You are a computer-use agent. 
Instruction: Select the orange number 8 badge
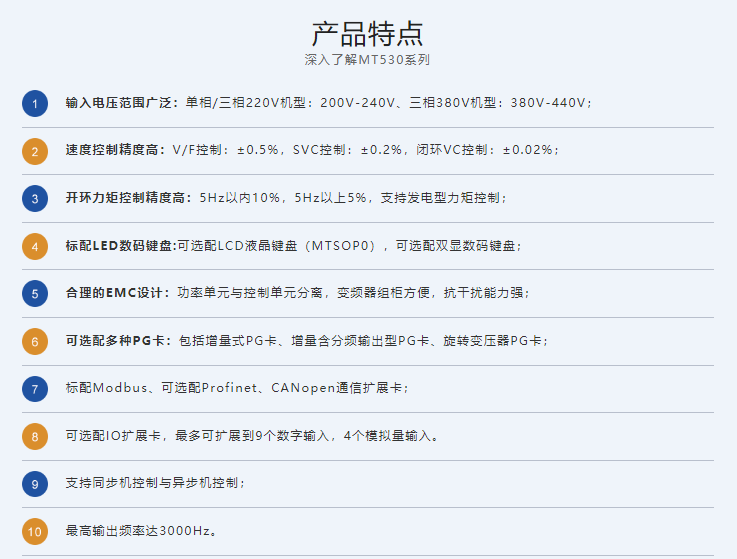pyautogui.click(x=35, y=436)
